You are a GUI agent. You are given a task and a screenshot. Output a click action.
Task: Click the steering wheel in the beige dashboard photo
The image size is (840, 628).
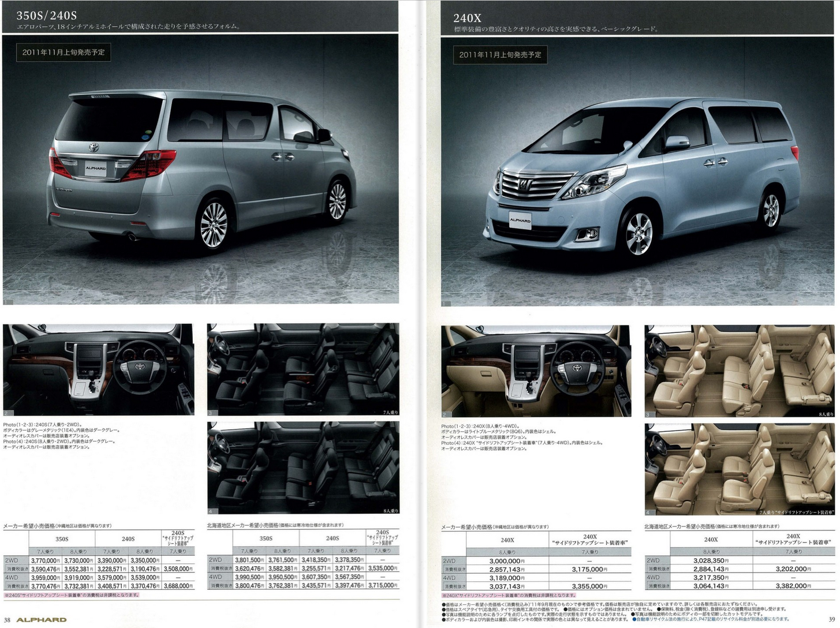coord(577,369)
